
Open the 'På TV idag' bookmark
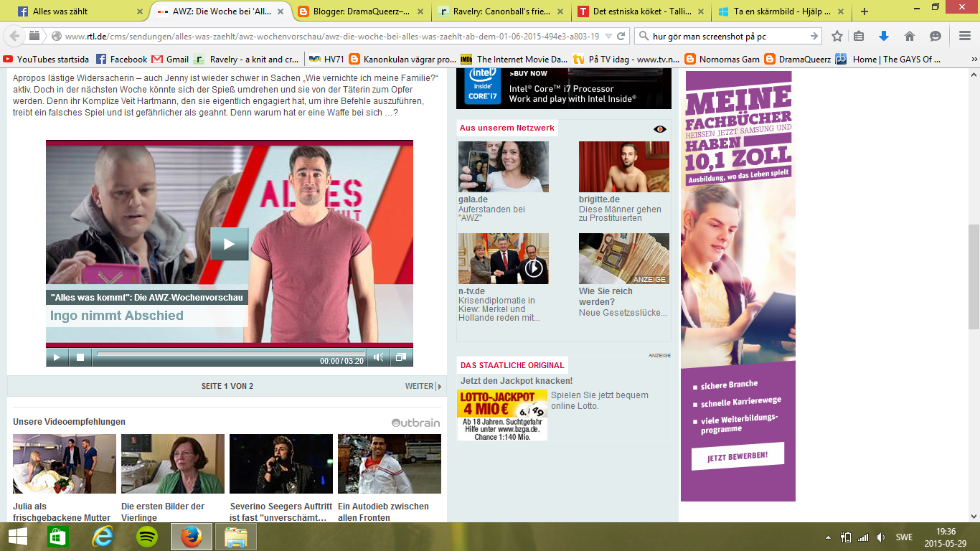(x=626, y=60)
